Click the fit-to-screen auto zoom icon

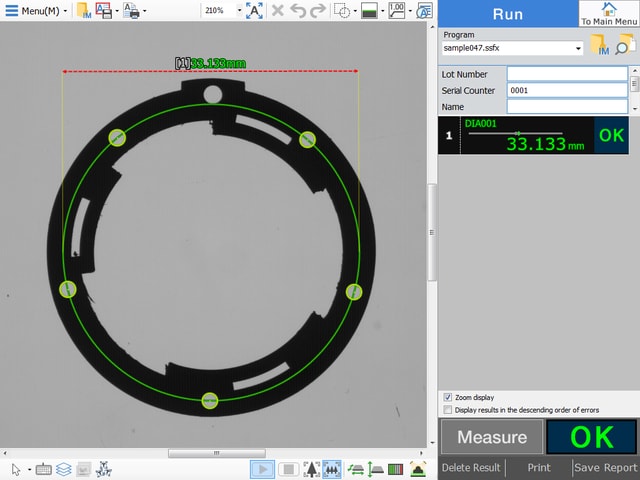coord(254,11)
